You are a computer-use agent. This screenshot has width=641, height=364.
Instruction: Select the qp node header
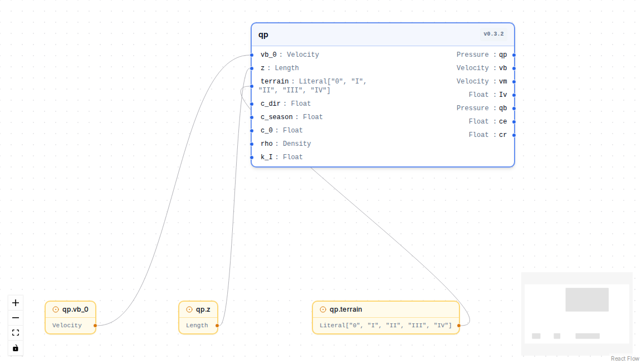click(x=383, y=35)
